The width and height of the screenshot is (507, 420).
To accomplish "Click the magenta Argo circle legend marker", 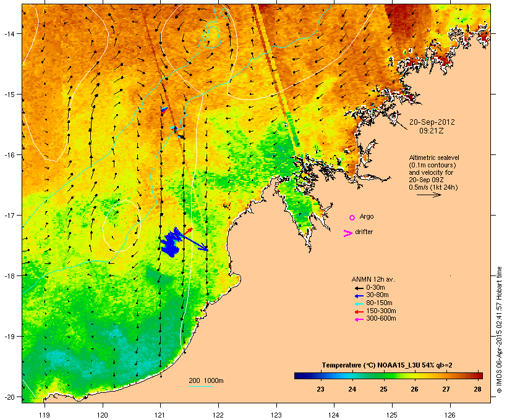I will tap(352, 218).
